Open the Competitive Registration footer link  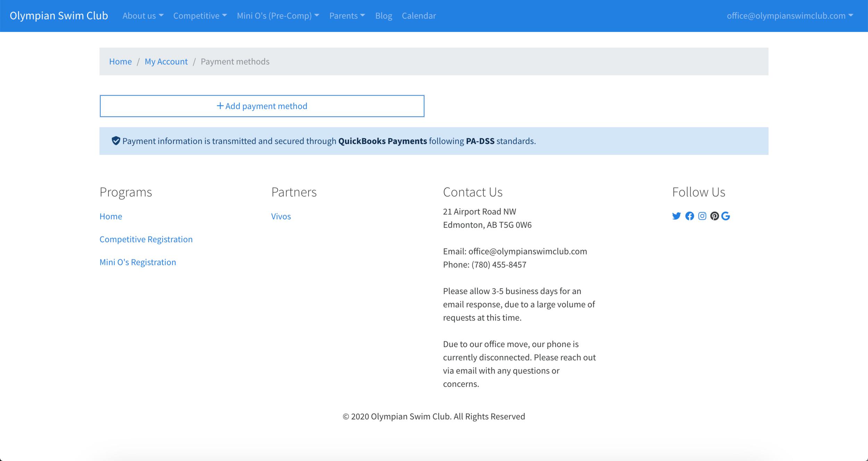tap(146, 239)
